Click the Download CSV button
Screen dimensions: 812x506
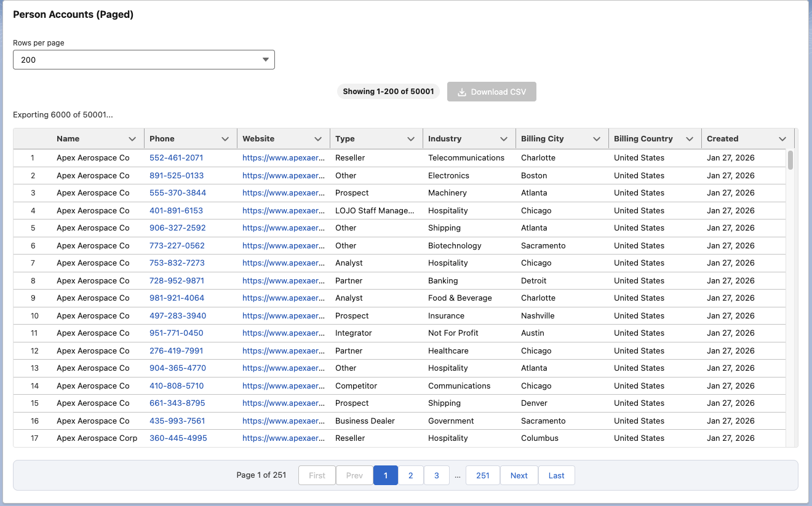pos(492,92)
